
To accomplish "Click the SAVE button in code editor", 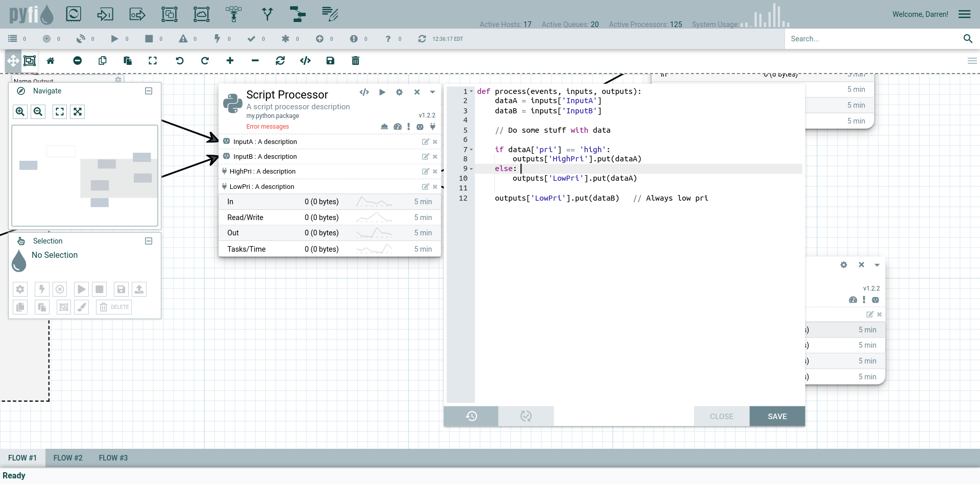I will tap(777, 416).
